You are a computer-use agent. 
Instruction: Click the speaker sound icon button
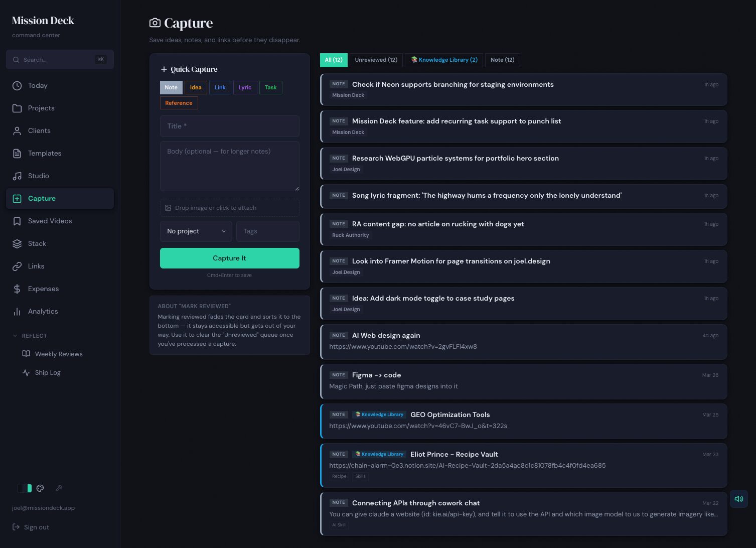click(x=738, y=499)
